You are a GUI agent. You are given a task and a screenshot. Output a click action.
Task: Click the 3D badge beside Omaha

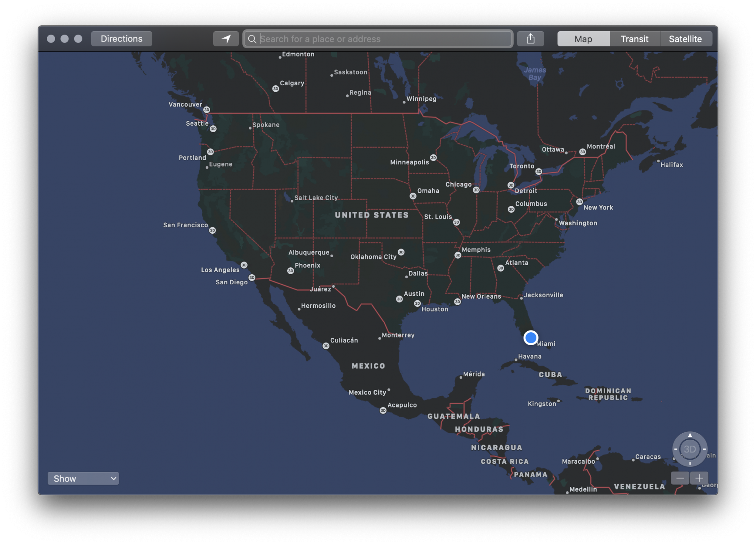point(413,196)
